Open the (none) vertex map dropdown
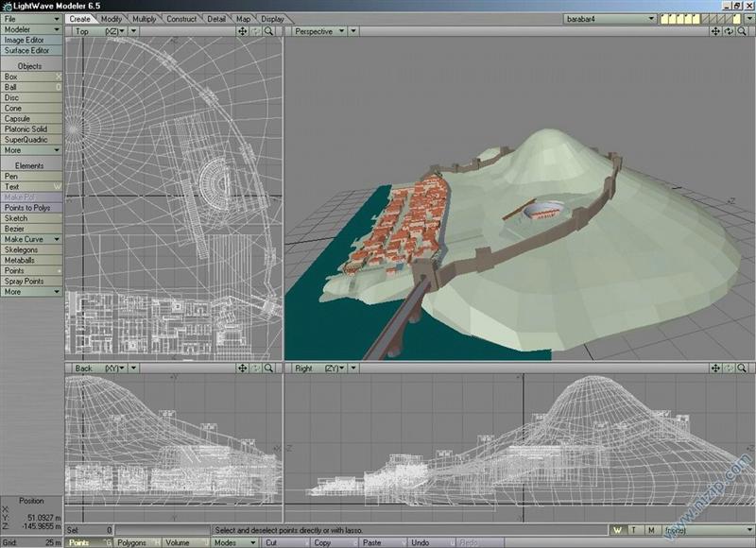 [707, 530]
